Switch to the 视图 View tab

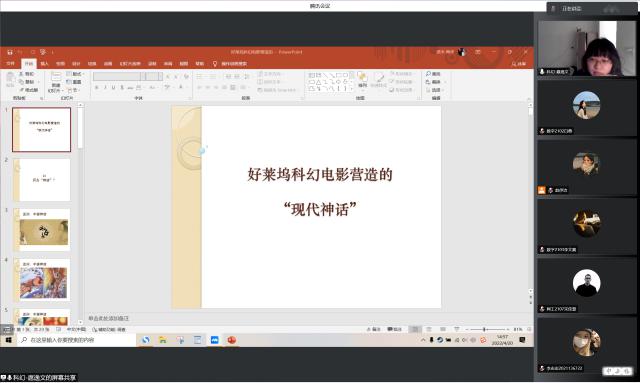(184, 64)
